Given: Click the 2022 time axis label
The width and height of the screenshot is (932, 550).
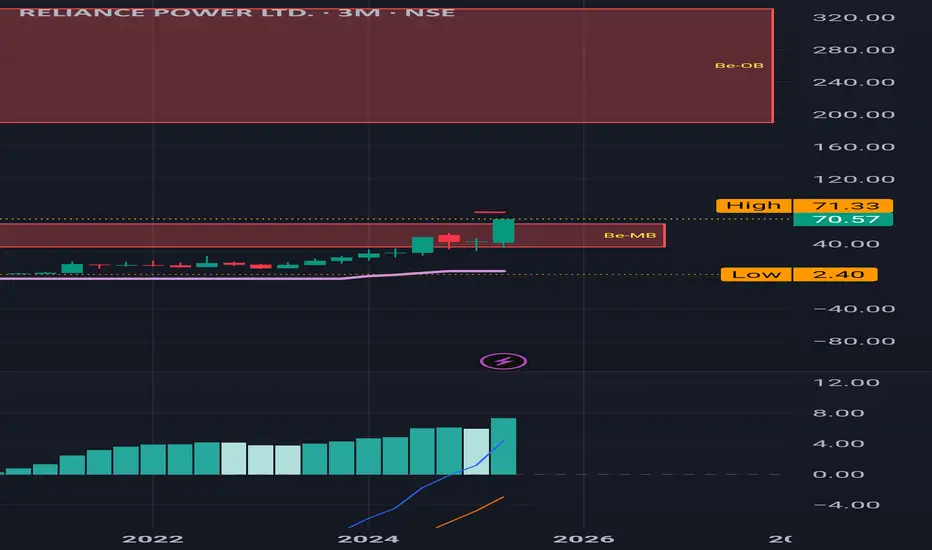Looking at the screenshot, I should [x=153, y=539].
